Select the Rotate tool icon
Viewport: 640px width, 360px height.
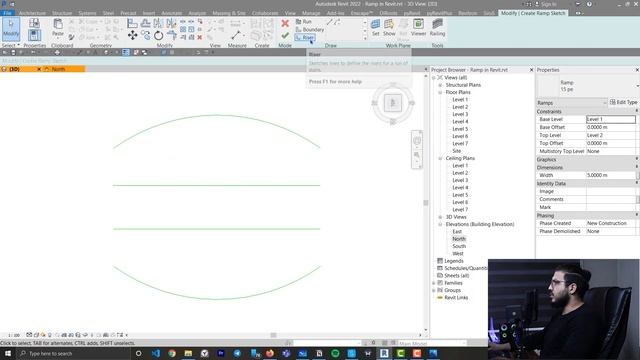158,36
